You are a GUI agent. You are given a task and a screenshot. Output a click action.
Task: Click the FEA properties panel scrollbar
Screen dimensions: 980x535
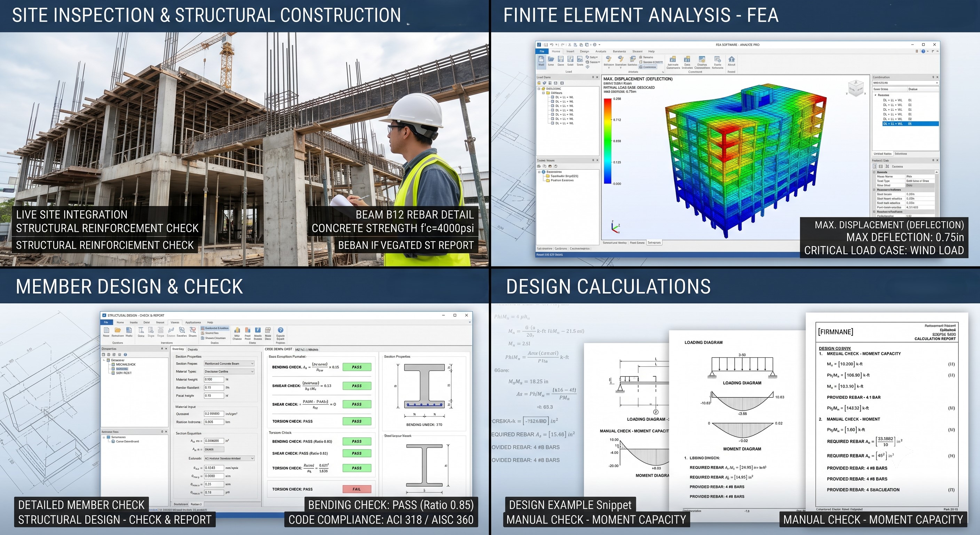click(936, 193)
